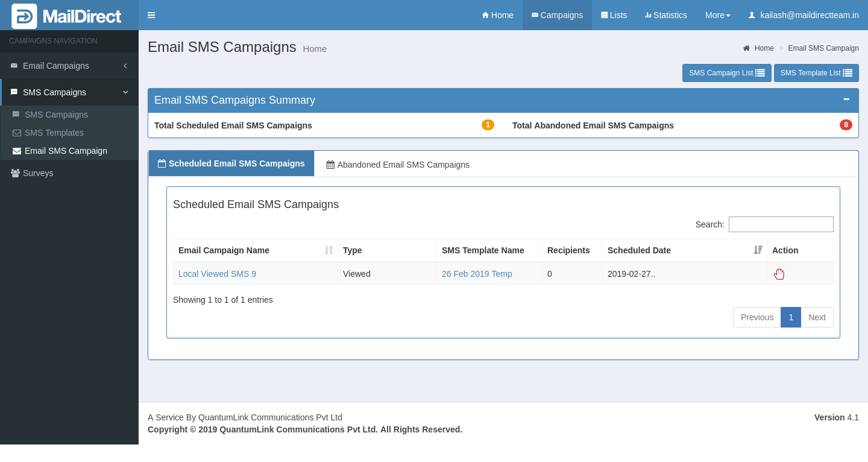Open user account menu kailash@maildirectteam.in
The image size is (868, 462).
click(803, 15)
